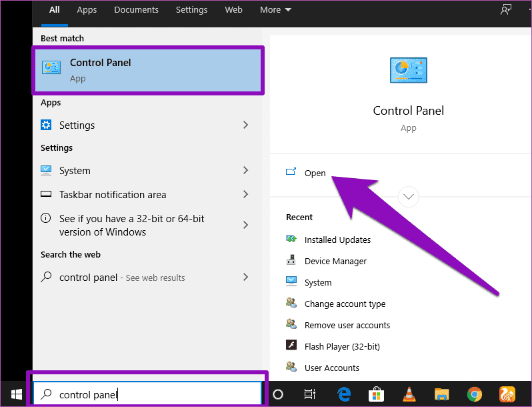Image resolution: width=532 pixels, height=407 pixels.
Task: Open File Explorer from taskbar
Action: 441,394
